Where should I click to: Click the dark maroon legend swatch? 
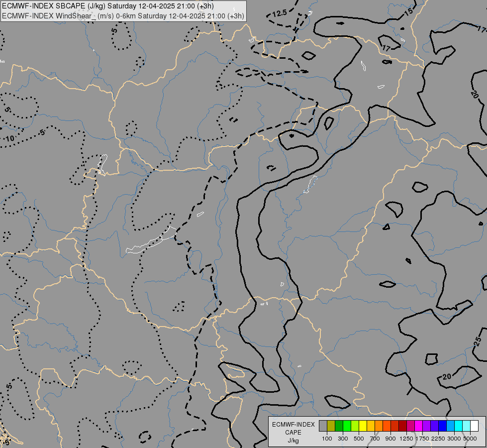tap(403, 426)
